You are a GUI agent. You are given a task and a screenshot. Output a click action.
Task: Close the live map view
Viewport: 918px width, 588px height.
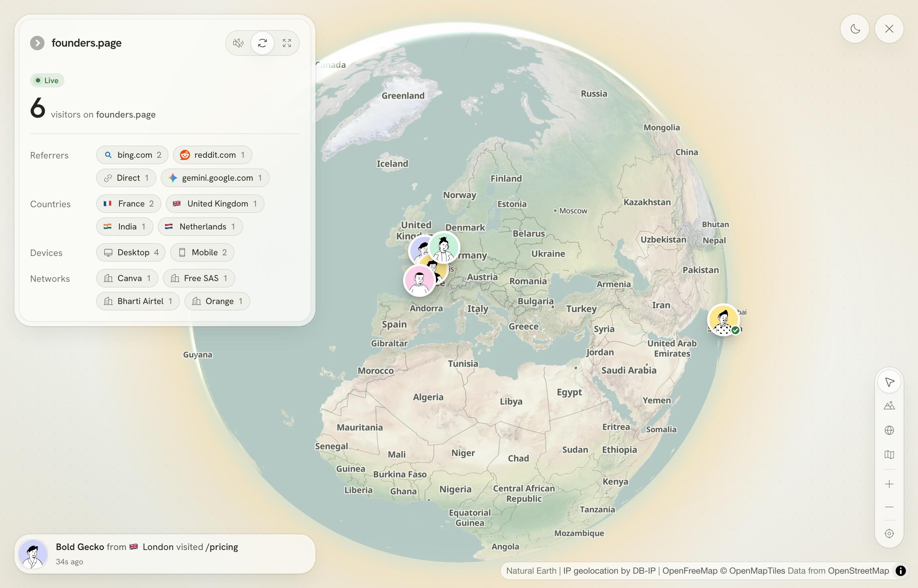coord(889,29)
